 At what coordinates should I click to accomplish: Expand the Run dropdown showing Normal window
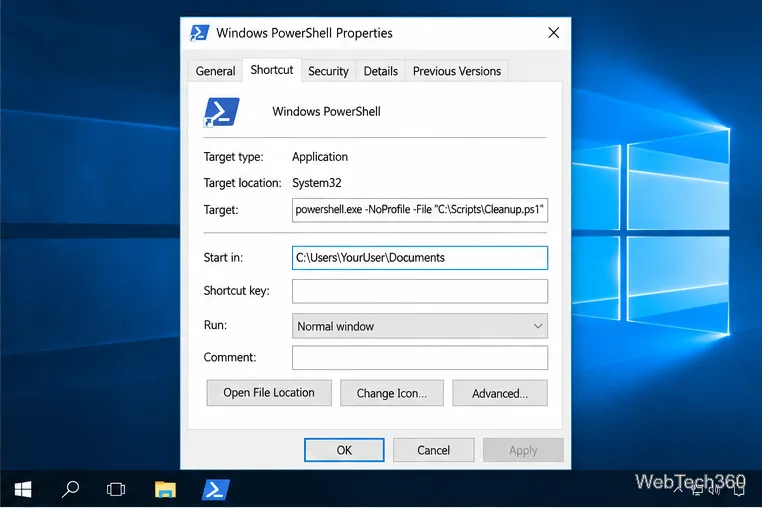point(420,326)
